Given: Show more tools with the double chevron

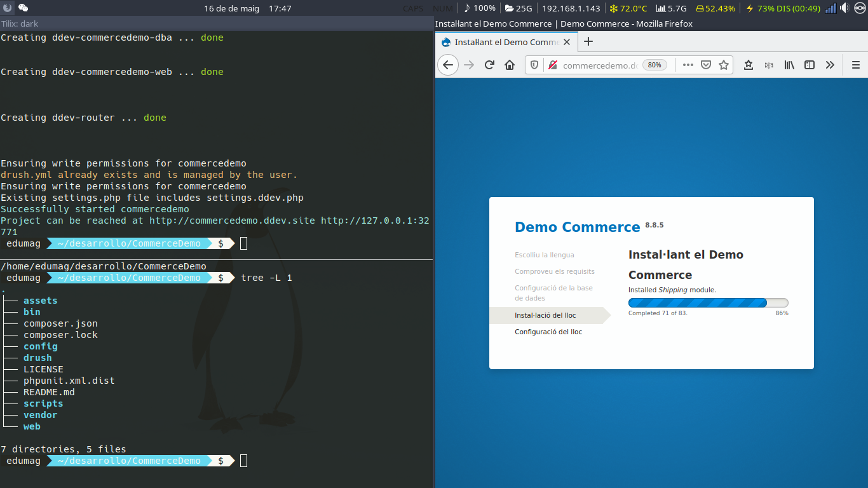Looking at the screenshot, I should click(830, 65).
